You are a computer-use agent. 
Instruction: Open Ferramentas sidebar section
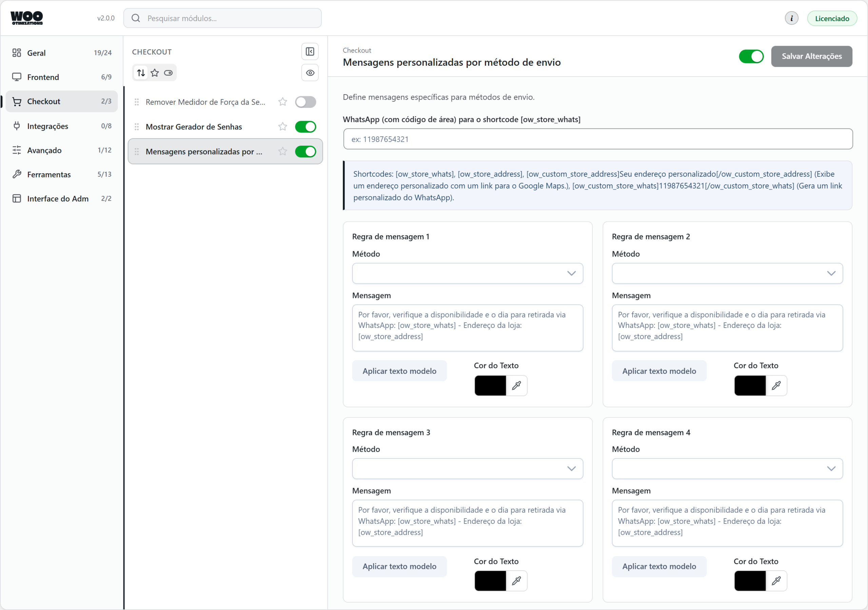tap(62, 174)
